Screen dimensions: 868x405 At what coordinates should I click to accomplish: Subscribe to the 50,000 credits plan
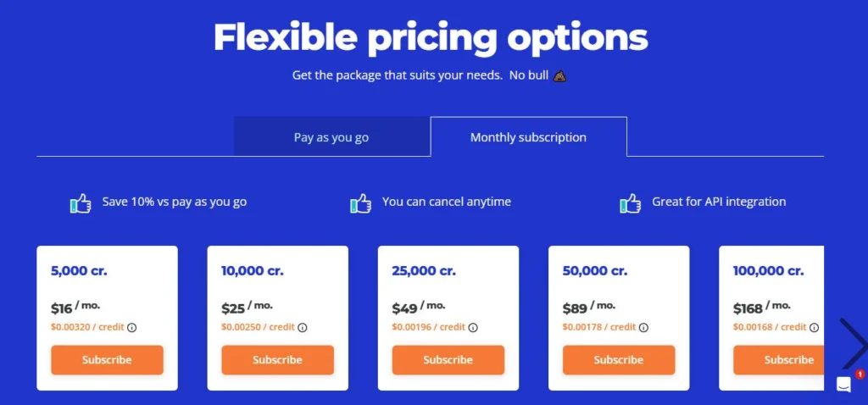618,360
